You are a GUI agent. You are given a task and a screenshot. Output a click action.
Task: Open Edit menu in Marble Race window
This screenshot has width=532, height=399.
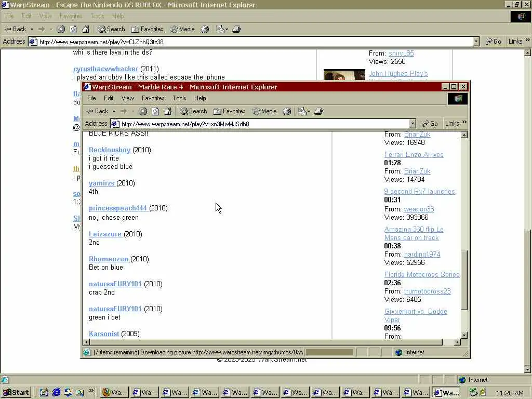(109, 98)
